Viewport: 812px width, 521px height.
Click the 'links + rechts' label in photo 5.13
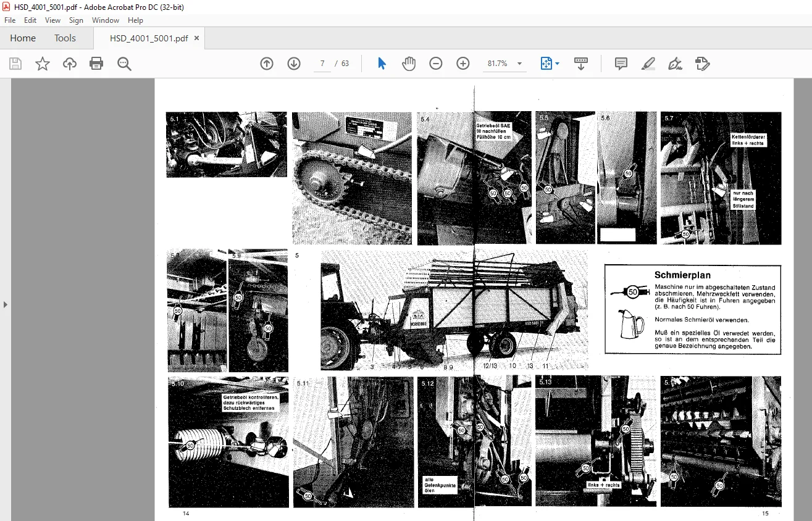(603, 485)
